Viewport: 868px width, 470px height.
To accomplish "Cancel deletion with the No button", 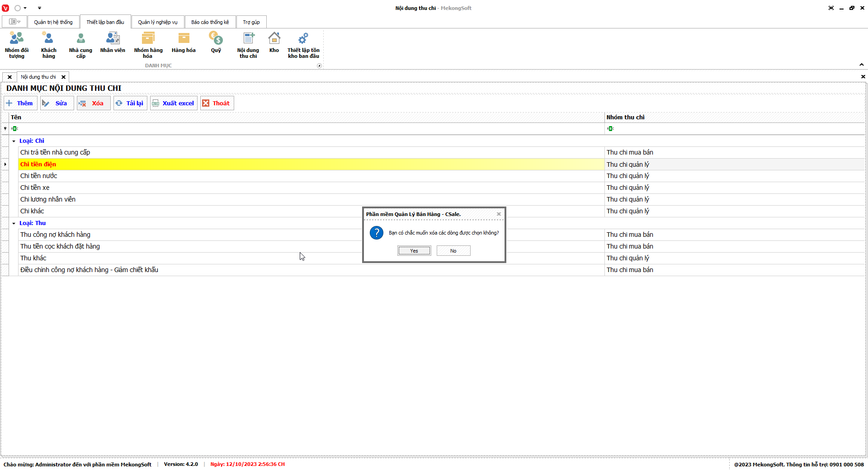I will 453,251.
